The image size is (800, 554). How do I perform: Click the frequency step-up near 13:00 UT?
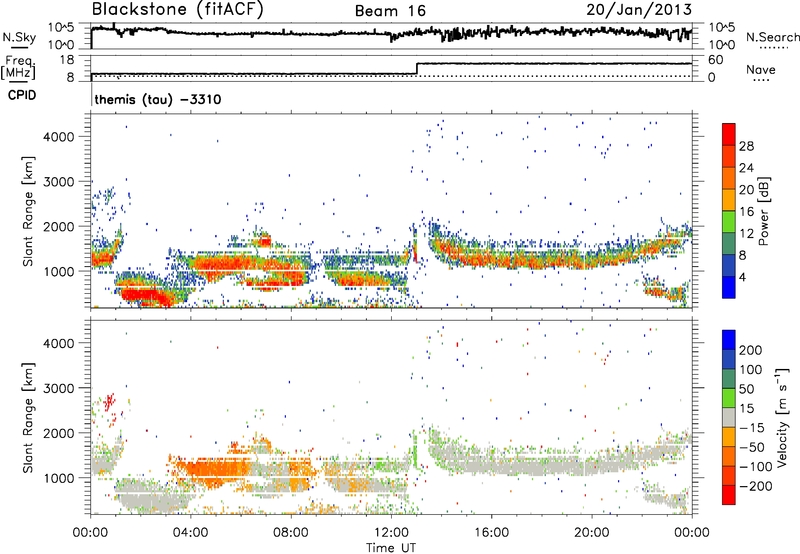point(416,69)
